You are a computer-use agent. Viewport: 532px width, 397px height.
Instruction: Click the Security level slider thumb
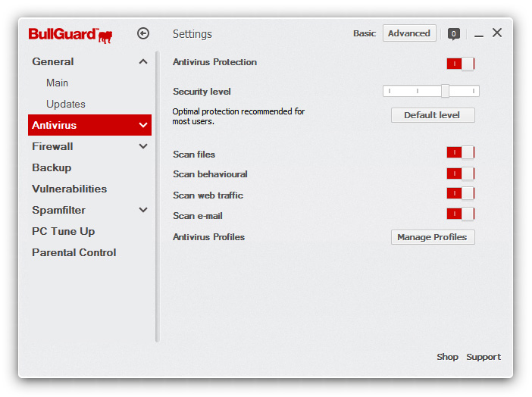click(x=445, y=91)
